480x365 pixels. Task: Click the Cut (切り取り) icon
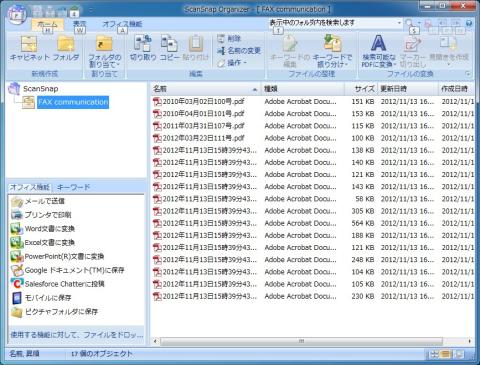143,48
